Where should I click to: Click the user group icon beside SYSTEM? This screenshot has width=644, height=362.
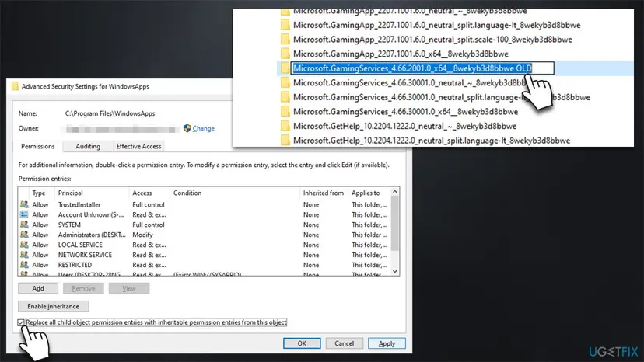[24, 225]
